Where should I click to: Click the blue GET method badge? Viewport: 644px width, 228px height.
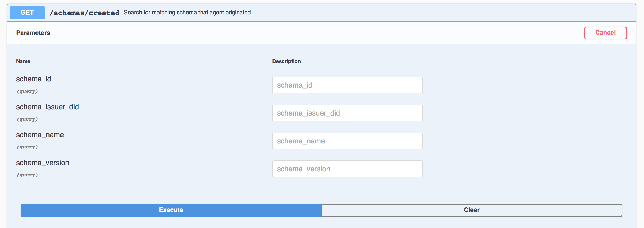[27, 12]
